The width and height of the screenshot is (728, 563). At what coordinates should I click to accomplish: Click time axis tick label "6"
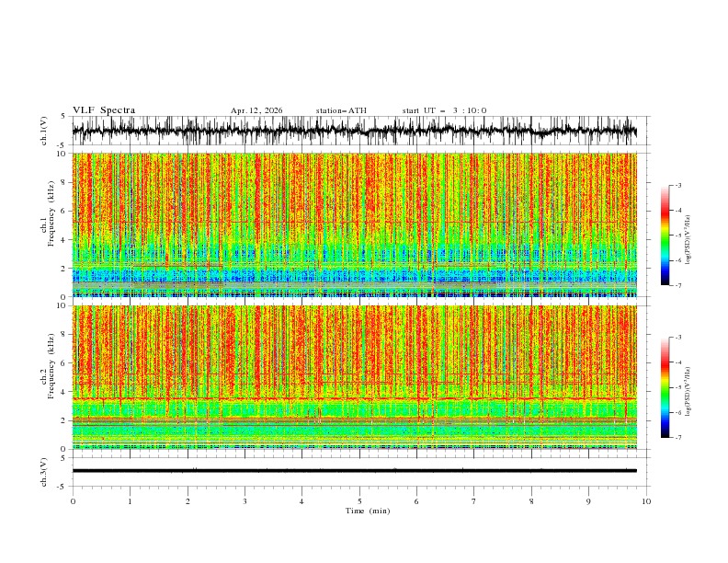[416, 501]
